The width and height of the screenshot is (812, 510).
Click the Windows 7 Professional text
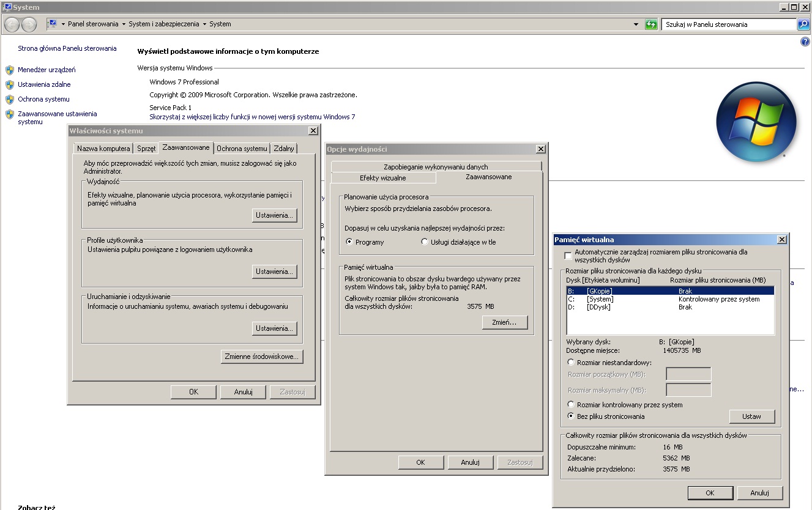point(184,82)
